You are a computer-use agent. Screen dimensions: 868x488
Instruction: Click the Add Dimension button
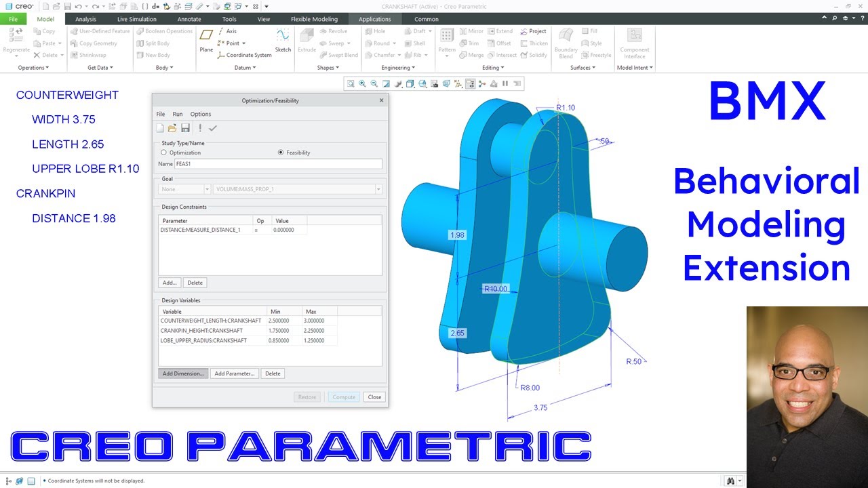[182, 373]
